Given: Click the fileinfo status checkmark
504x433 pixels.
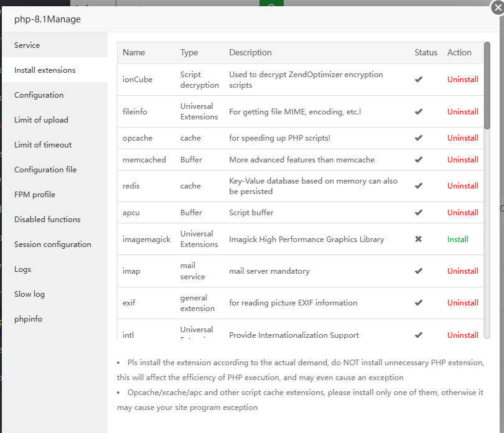Looking at the screenshot, I should 418,111.
